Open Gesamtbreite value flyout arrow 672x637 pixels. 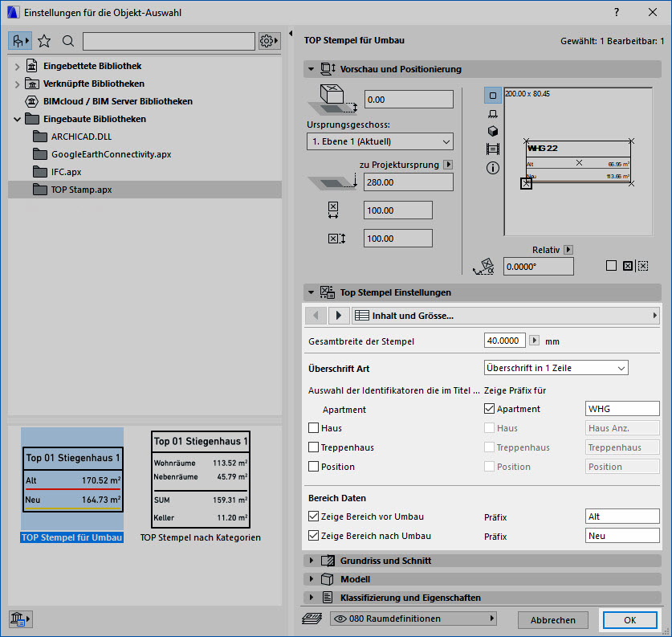[x=534, y=341]
